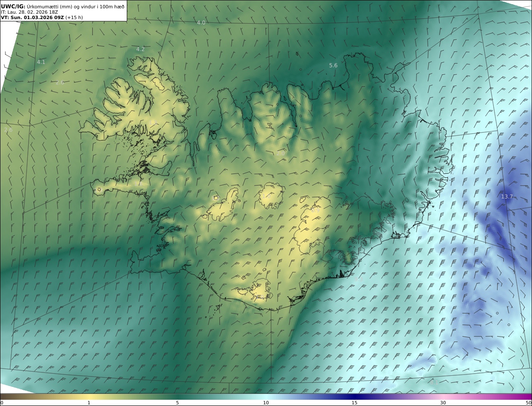The image size is (532, 406).
Task: Click the yellow colorbar segment above 1
Action: (x=89, y=396)
